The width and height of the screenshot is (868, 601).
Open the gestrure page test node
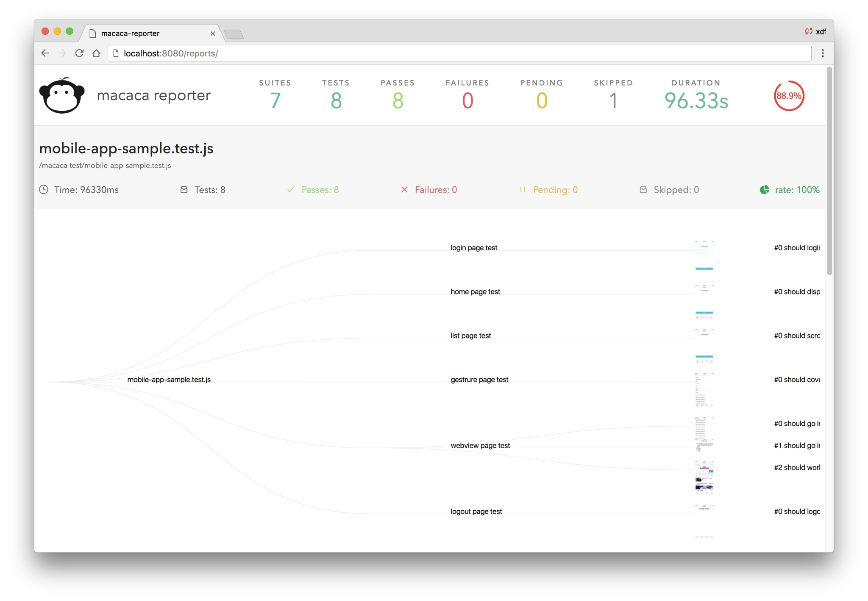[479, 380]
